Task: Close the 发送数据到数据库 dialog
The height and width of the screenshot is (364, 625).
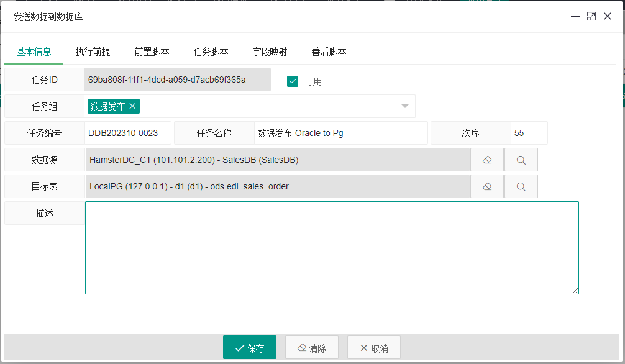Action: pyautogui.click(x=608, y=16)
